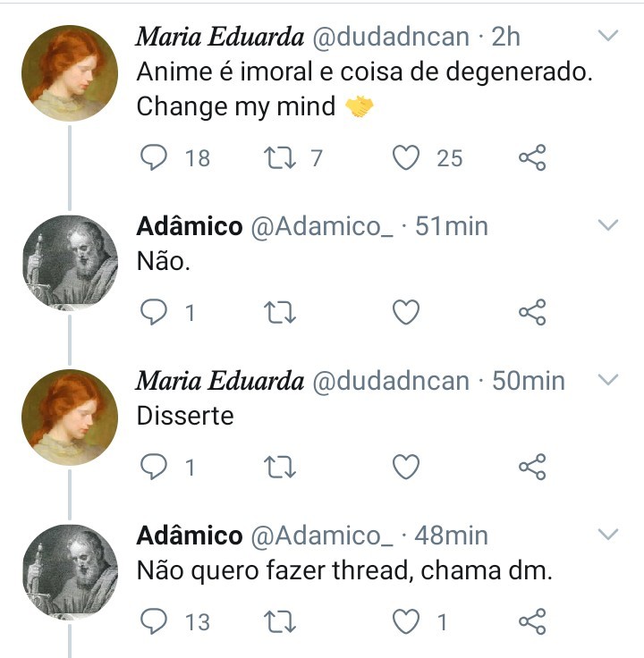Open the @dudadncan profile handle in first tweet
Image resolution: width=644 pixels, height=658 pixels.
[389, 37]
